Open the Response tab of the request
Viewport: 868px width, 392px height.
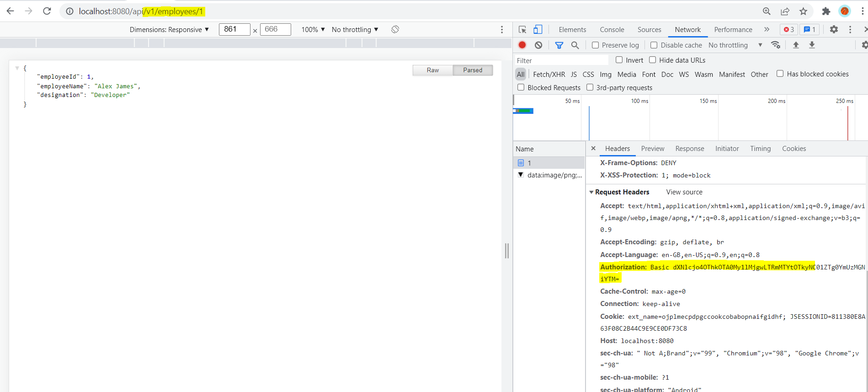click(689, 149)
